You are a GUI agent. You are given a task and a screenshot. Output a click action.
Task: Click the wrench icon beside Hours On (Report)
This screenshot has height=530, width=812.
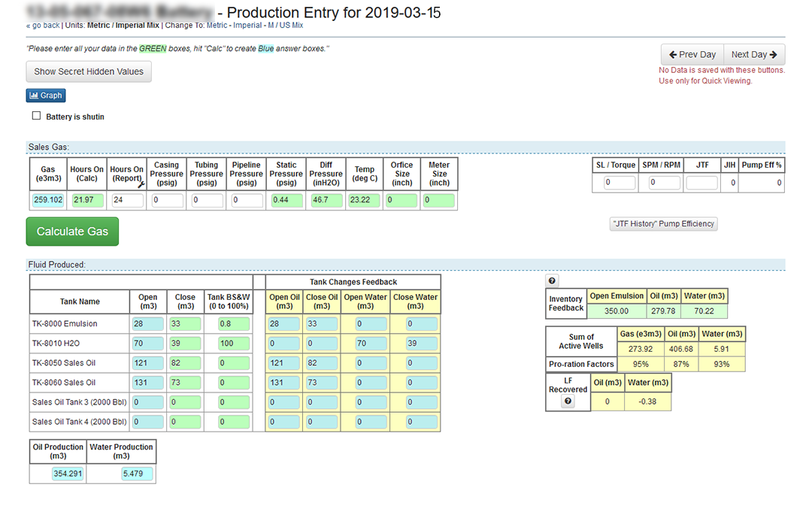tap(141, 183)
